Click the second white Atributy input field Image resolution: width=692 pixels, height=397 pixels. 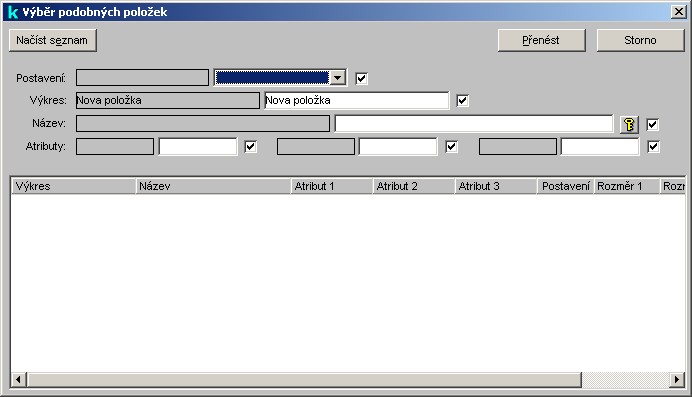point(398,146)
